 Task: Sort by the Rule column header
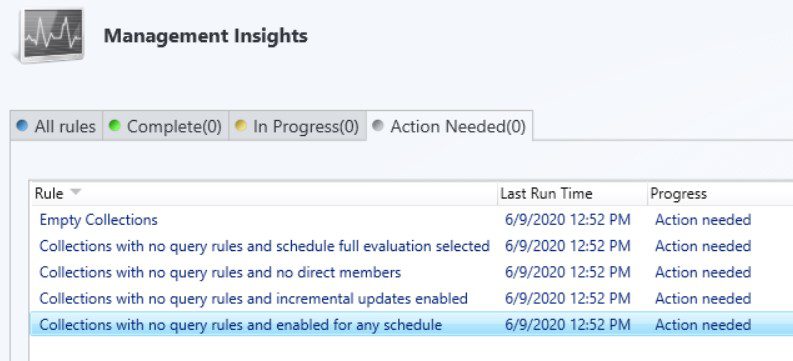(x=263, y=193)
